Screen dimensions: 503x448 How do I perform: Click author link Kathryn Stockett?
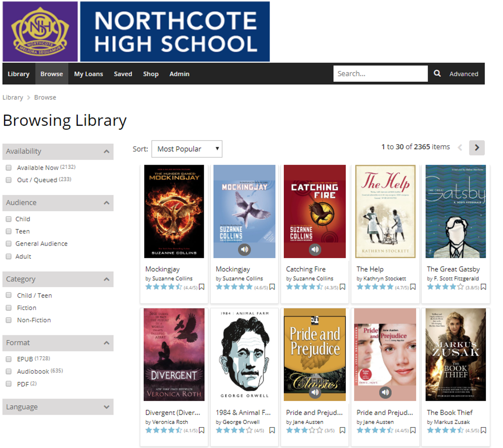click(x=385, y=278)
